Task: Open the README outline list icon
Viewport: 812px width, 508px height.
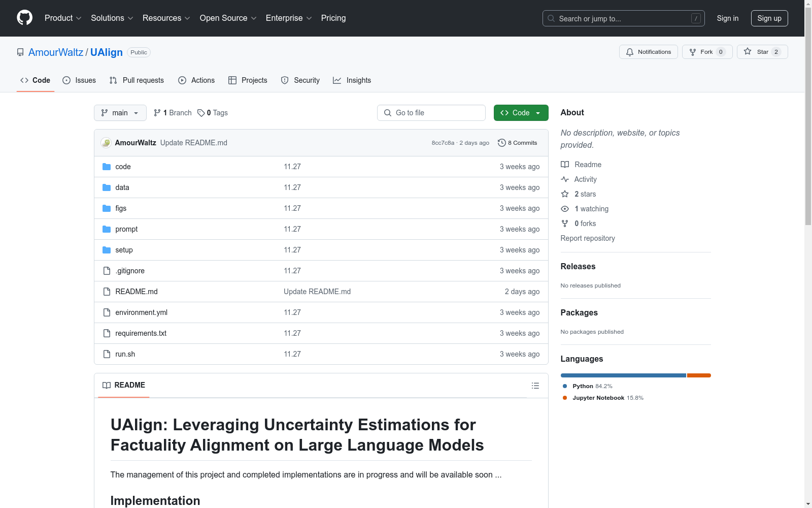Action: [535, 386]
